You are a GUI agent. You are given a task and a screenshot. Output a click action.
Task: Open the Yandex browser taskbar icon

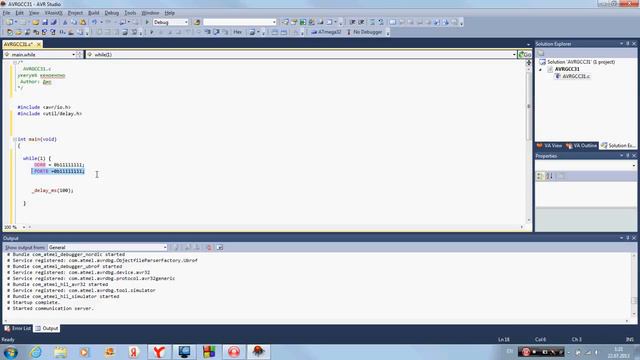point(159,352)
